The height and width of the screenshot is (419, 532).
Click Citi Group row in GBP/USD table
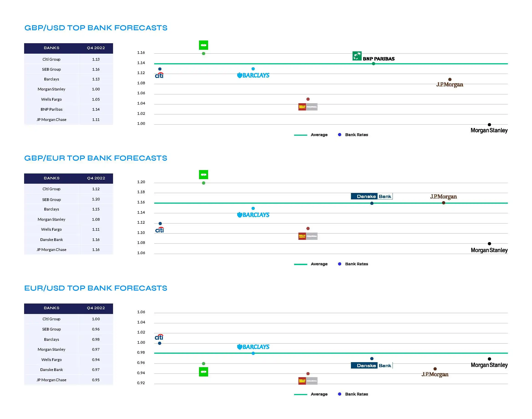68,59
